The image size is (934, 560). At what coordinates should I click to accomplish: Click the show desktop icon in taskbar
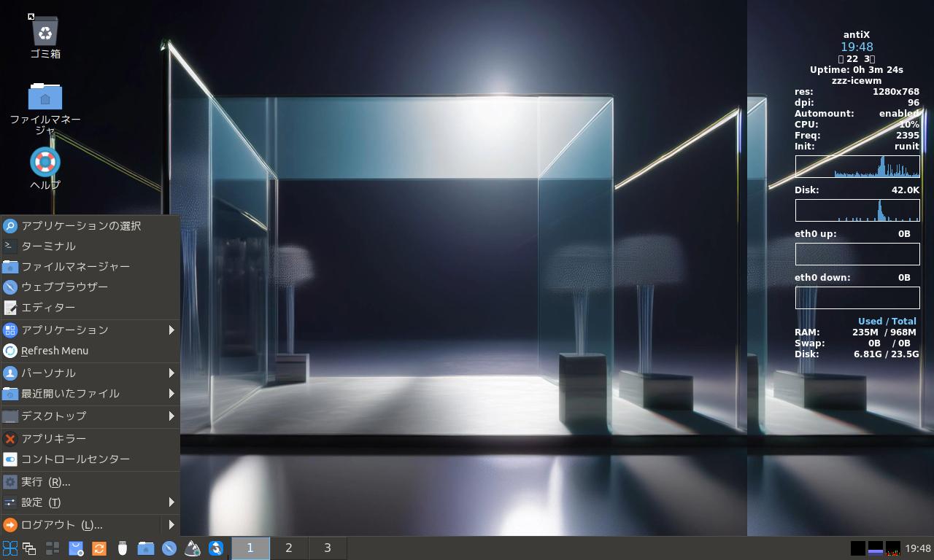(53, 548)
